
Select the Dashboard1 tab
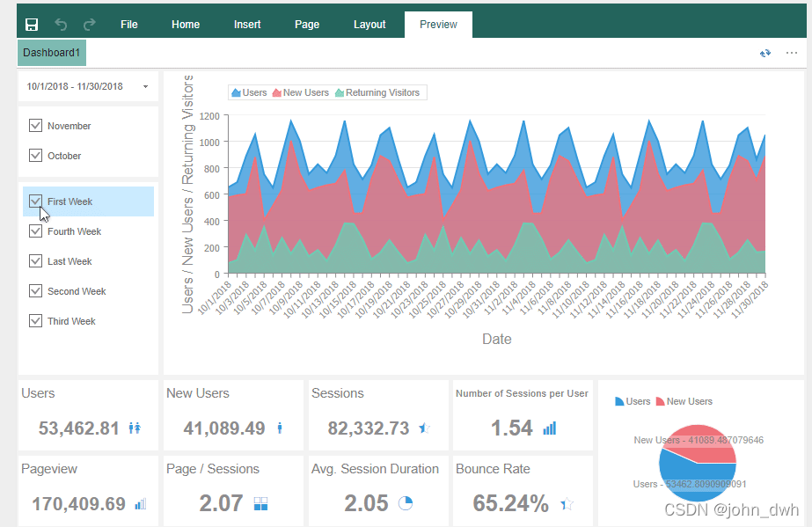pos(51,53)
